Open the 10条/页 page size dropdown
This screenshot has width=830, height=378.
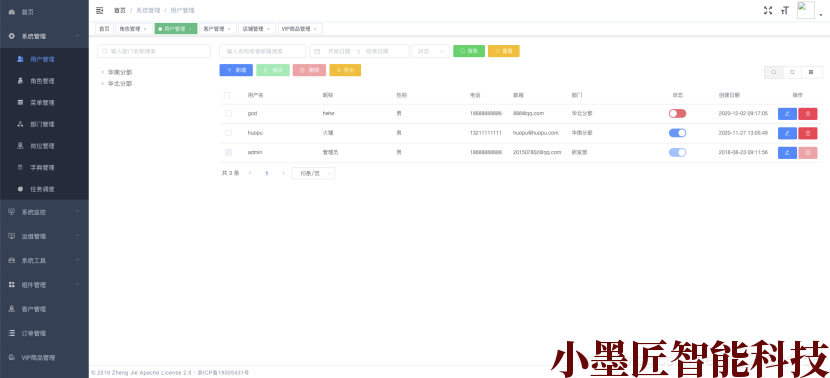point(313,173)
